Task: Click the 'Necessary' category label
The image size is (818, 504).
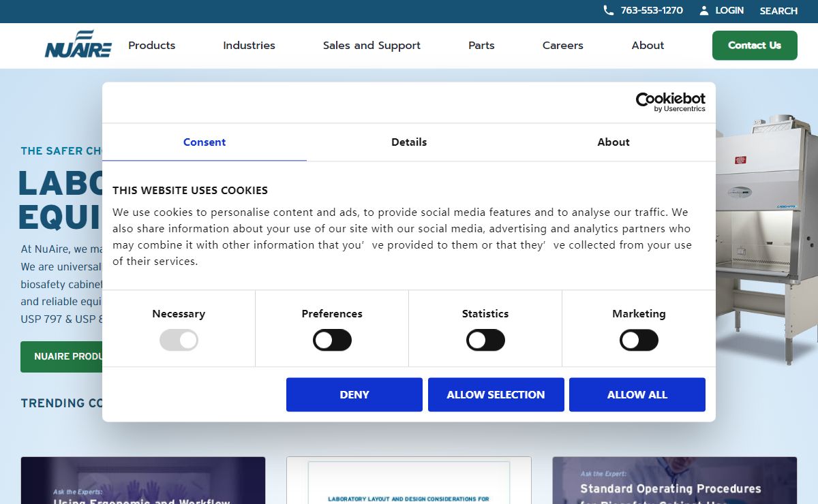Action: click(179, 314)
